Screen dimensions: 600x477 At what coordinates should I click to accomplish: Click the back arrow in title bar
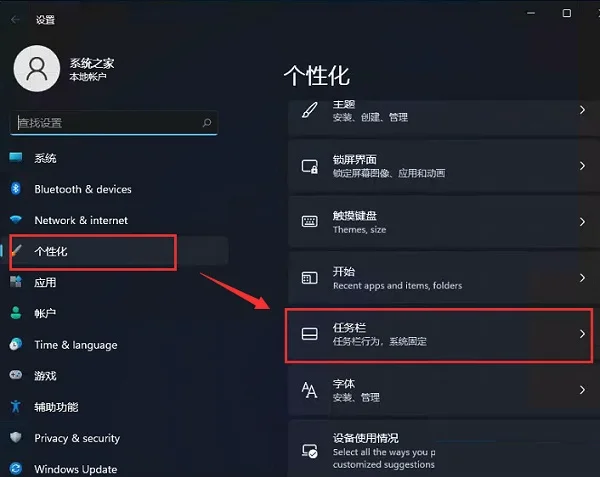tap(15, 20)
